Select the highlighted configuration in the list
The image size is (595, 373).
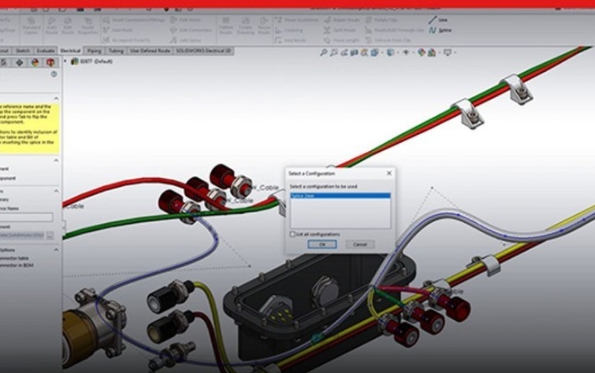340,196
